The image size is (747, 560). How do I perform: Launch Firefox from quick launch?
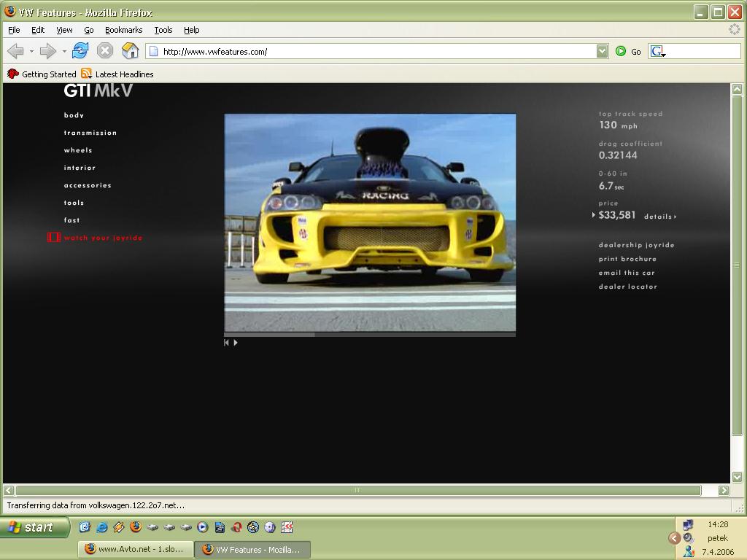point(136,526)
